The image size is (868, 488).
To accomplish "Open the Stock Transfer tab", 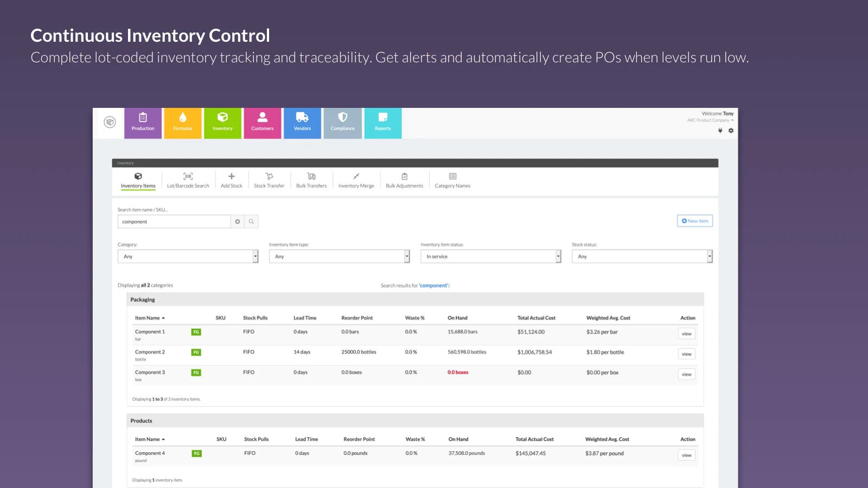I will pyautogui.click(x=269, y=181).
